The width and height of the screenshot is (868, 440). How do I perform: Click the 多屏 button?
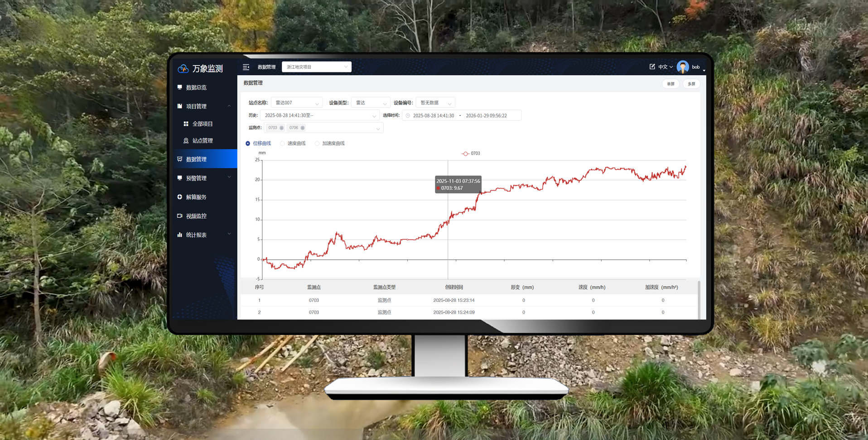click(691, 84)
